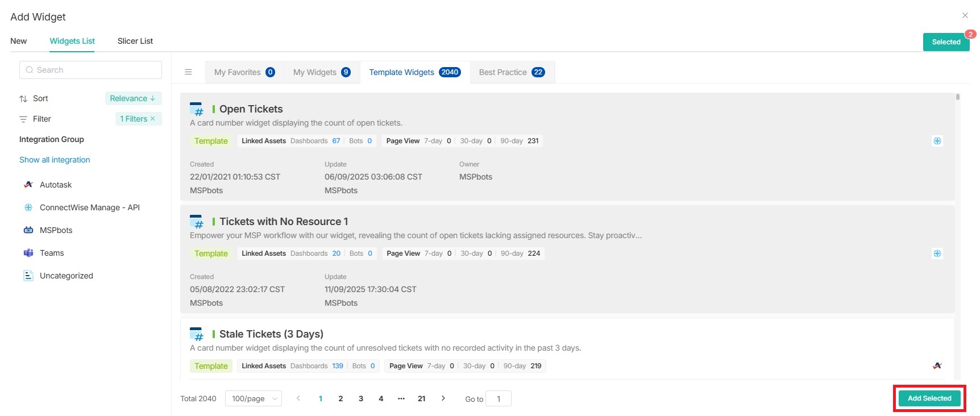
Task: Toggle the hamburger list-collapse icon
Action: point(188,72)
